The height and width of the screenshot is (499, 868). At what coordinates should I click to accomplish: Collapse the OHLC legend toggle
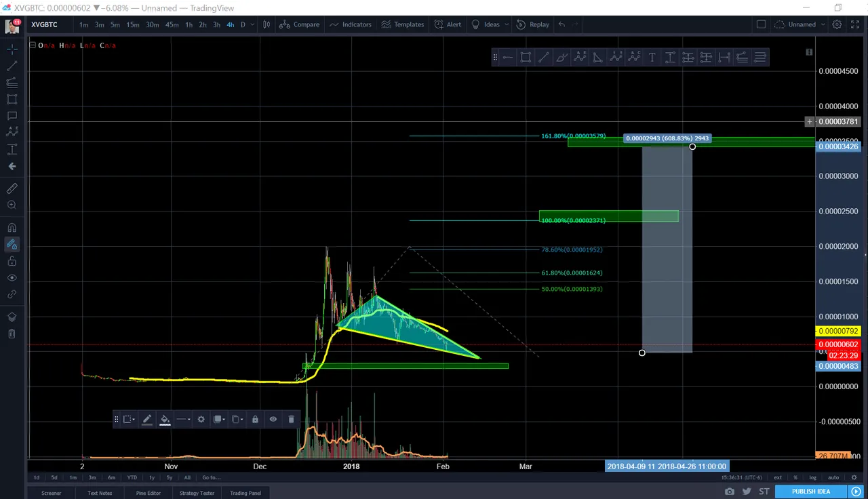tap(32, 45)
